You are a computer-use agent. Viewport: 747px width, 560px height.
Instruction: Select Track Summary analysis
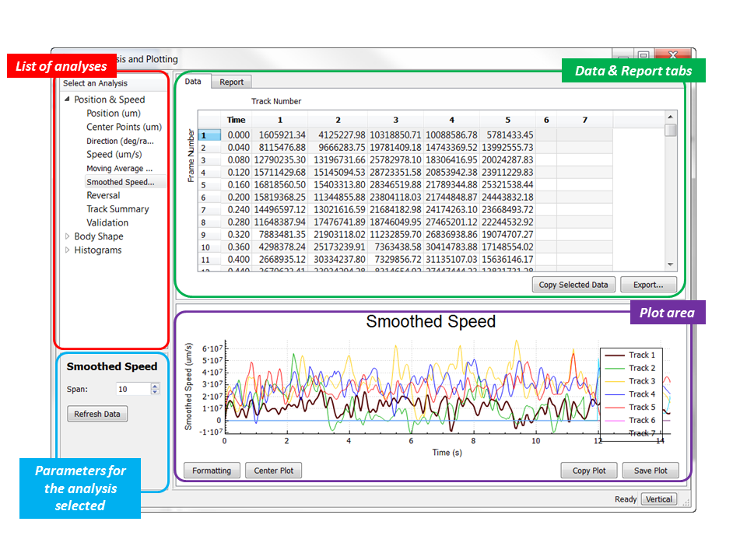(117, 209)
